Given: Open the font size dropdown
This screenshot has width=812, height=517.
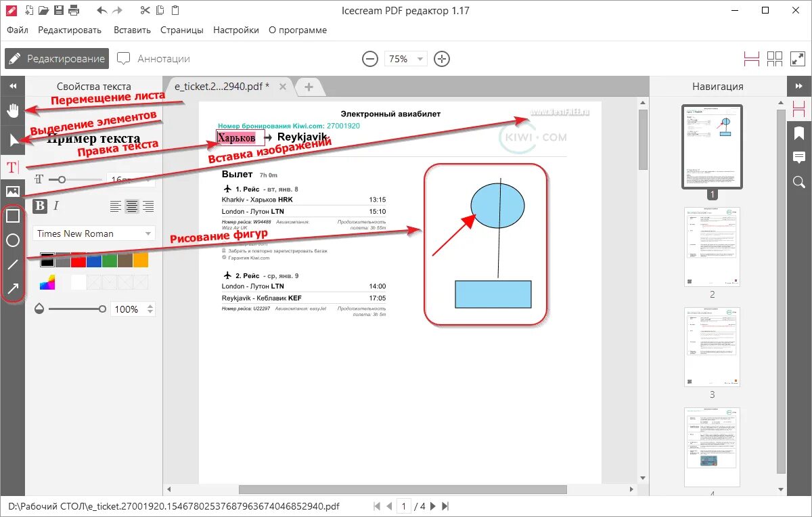Looking at the screenshot, I should (131, 180).
